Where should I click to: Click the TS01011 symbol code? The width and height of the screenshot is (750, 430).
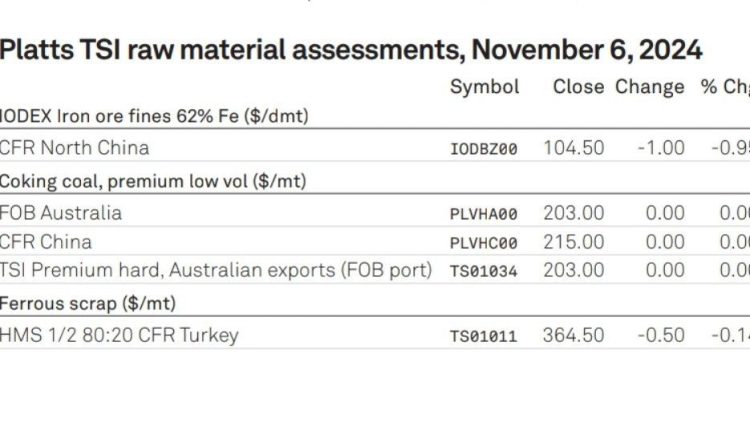[484, 336]
